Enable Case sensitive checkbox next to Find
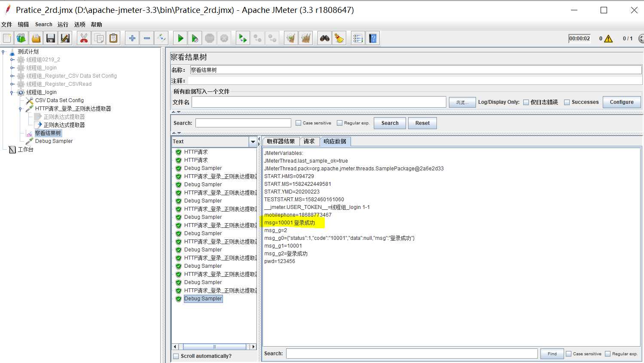644x363 pixels. (x=569, y=354)
